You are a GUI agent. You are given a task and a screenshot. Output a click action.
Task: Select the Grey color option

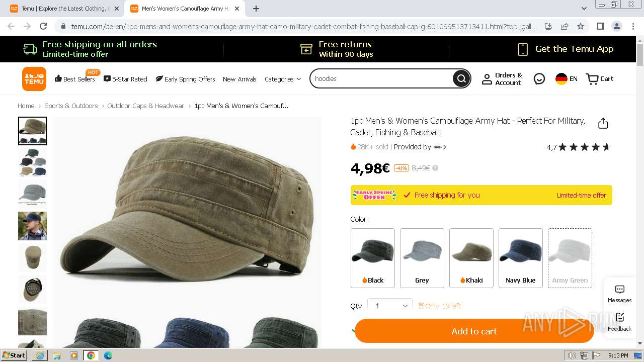tap(422, 258)
